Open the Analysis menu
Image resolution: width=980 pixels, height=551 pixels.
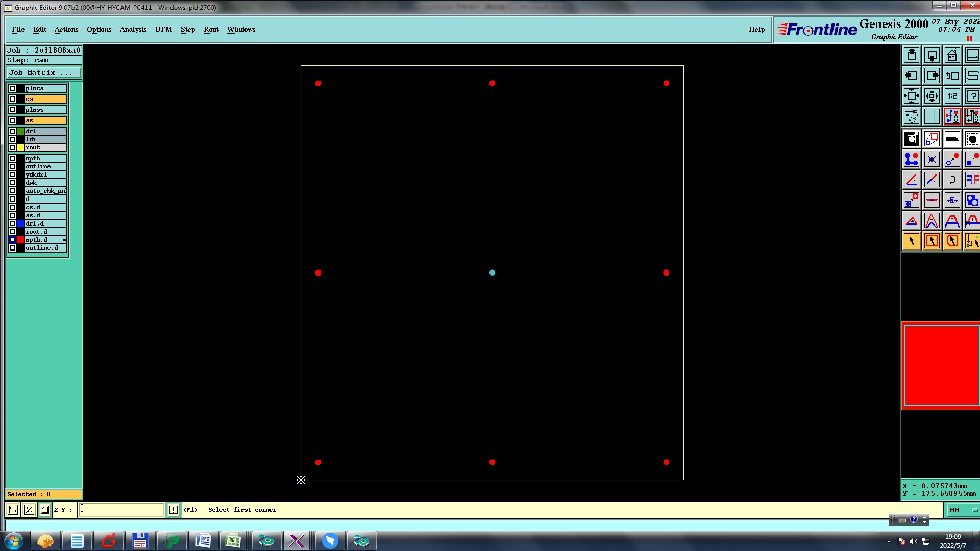133,29
